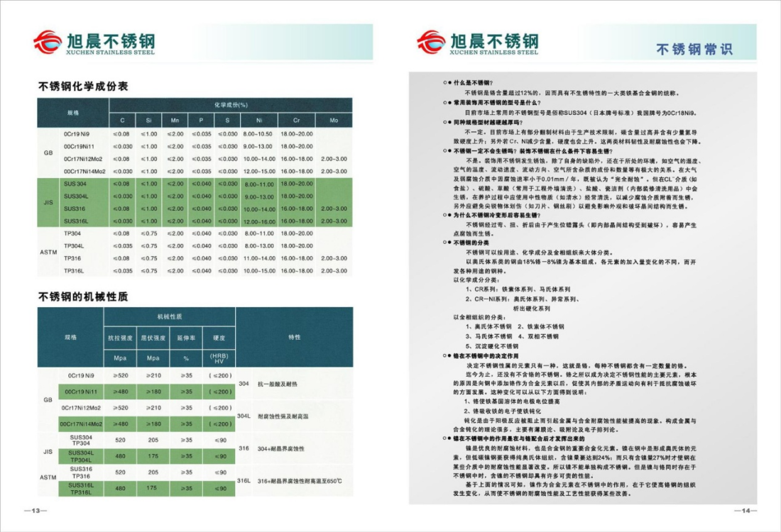
Task: Select the JIS label in chemical composition table
Action: coord(49,202)
